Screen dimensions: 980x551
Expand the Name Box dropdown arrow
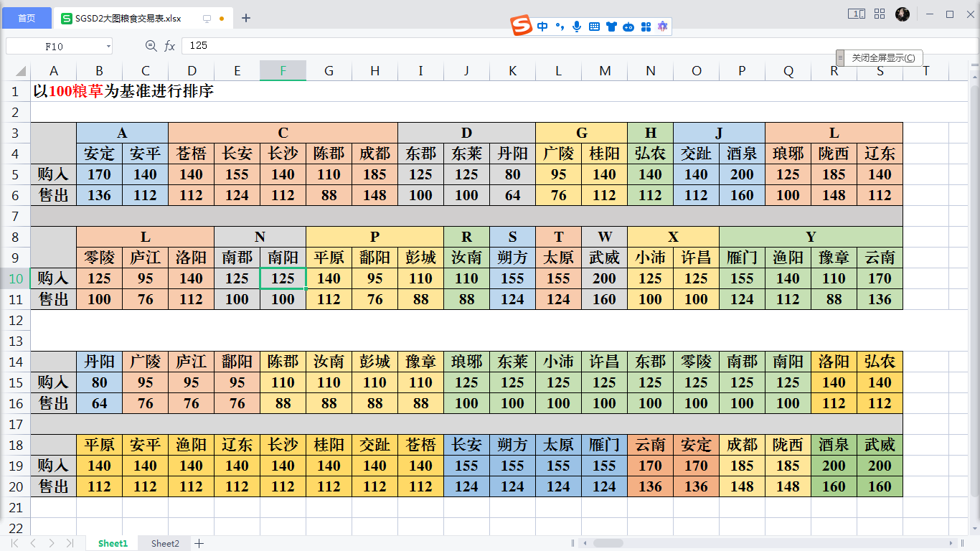108,46
